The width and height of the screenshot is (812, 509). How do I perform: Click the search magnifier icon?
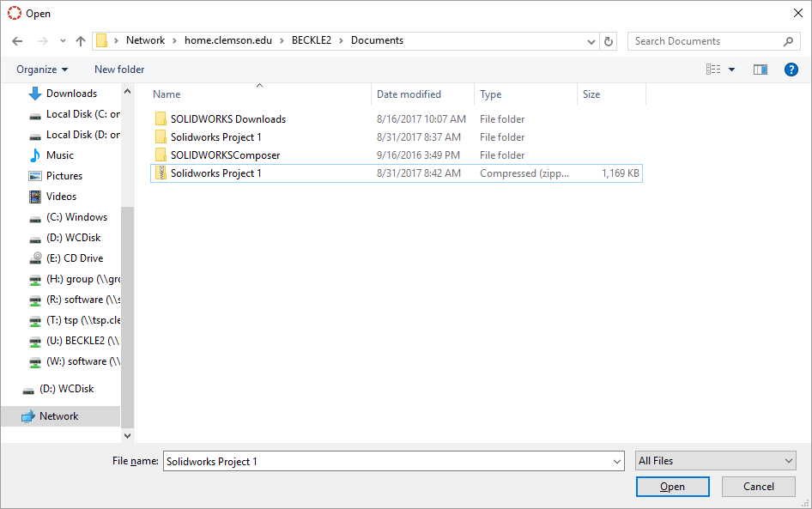[x=788, y=41]
